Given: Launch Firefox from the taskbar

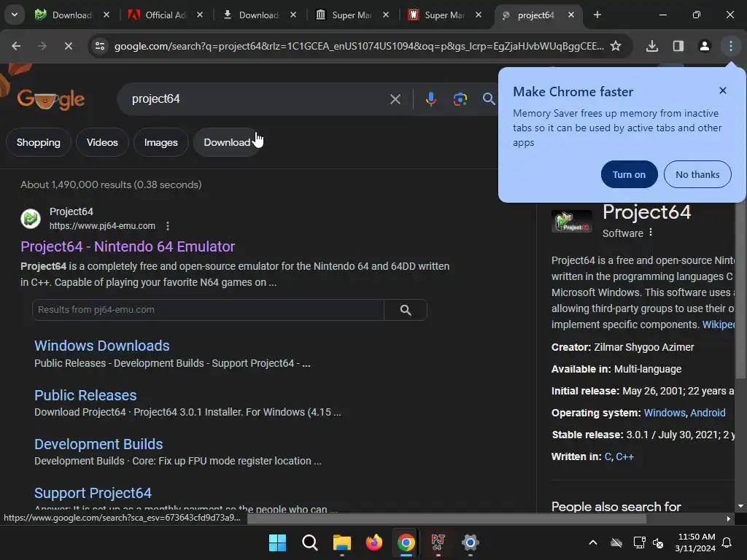Looking at the screenshot, I should (374, 542).
